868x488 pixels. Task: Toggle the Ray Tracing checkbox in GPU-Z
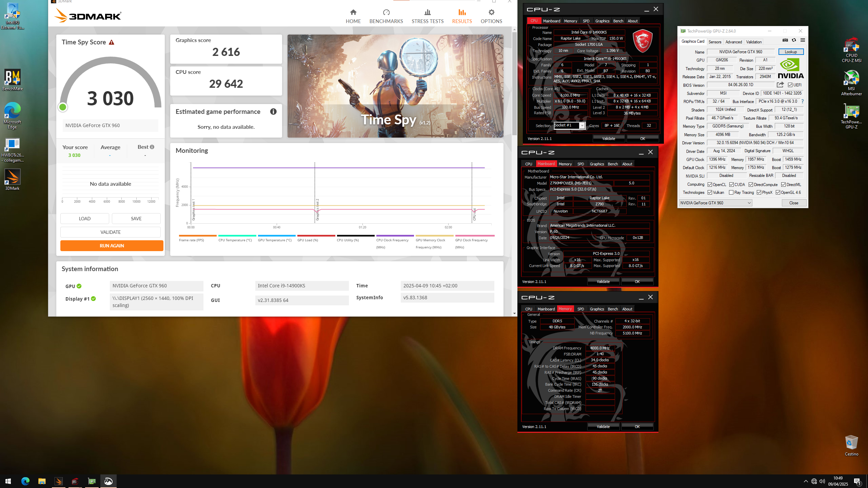(731, 192)
